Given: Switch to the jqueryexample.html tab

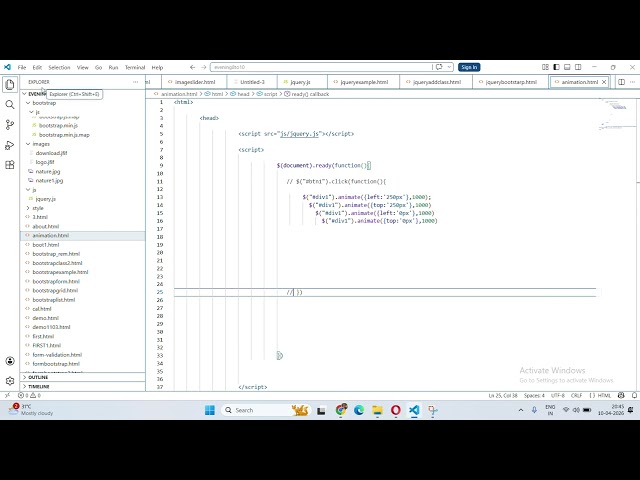Looking at the screenshot, I should point(363,82).
